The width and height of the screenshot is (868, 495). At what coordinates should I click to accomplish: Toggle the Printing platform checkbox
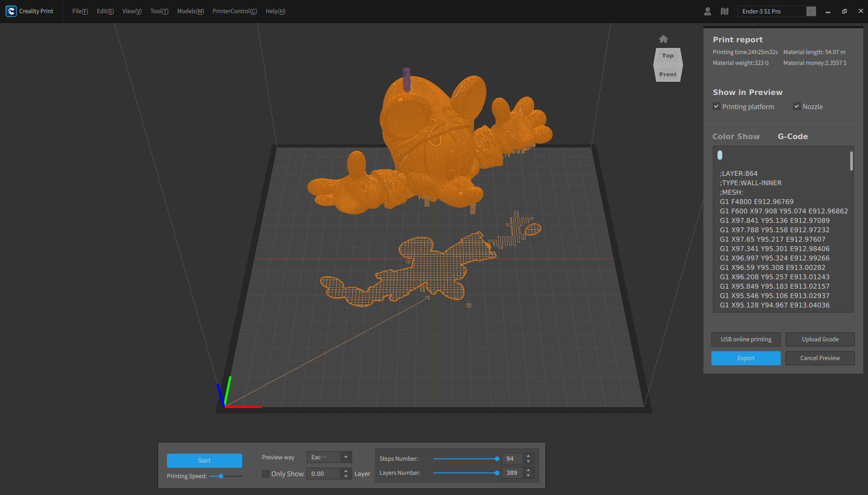(717, 106)
